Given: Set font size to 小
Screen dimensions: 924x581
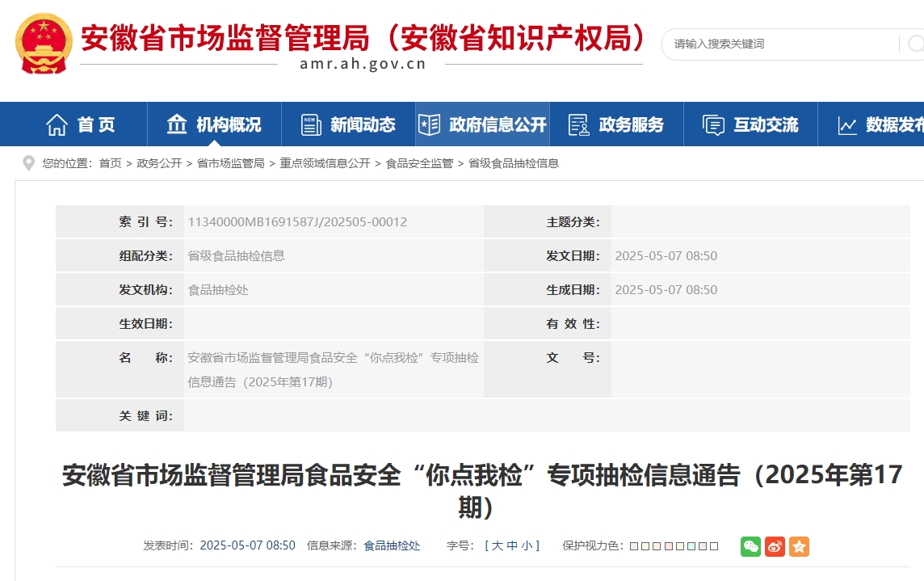Looking at the screenshot, I should (x=527, y=545).
